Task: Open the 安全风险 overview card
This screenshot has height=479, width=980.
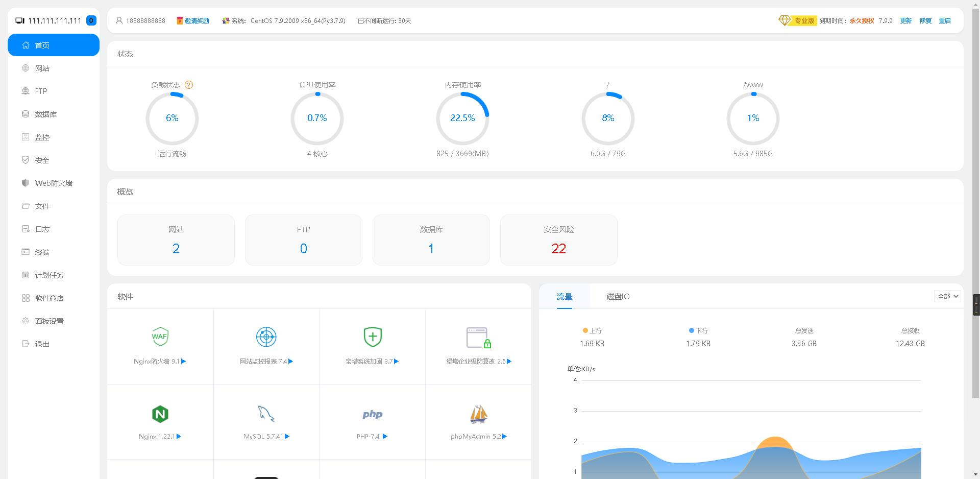Action: pyautogui.click(x=558, y=240)
